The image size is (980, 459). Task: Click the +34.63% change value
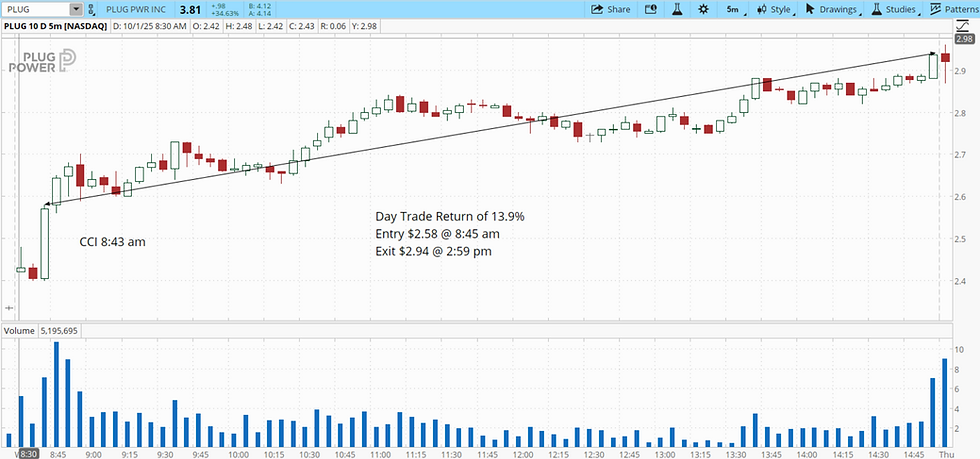[x=224, y=13]
